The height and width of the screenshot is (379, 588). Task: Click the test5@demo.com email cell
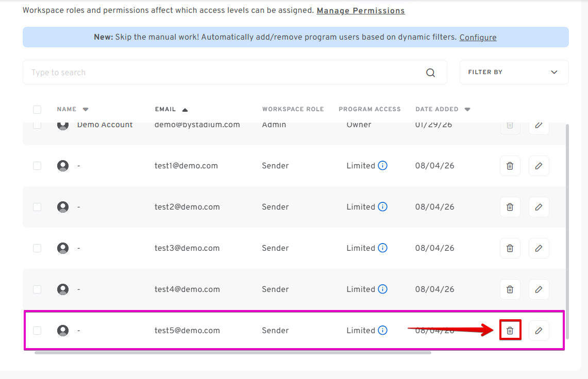(187, 331)
